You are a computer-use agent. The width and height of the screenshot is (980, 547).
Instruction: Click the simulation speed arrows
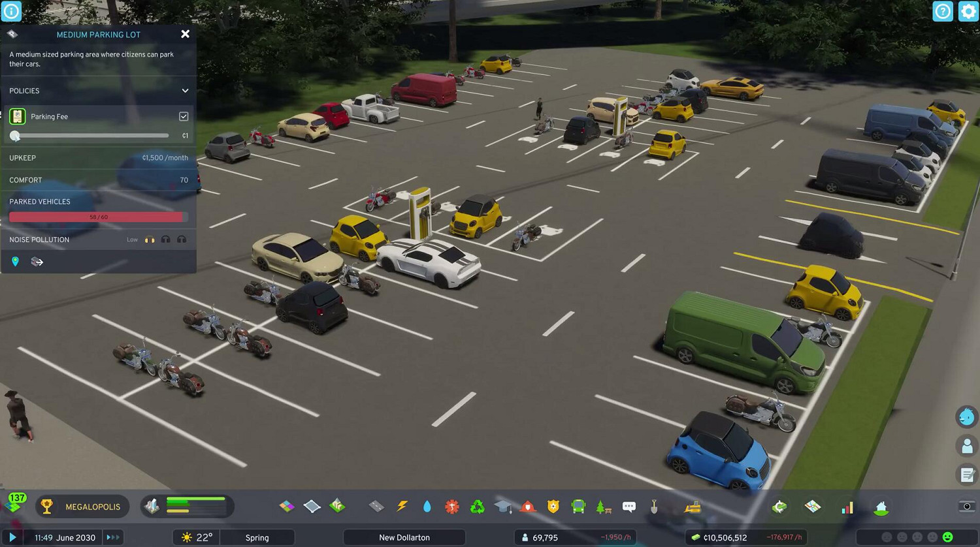click(113, 537)
